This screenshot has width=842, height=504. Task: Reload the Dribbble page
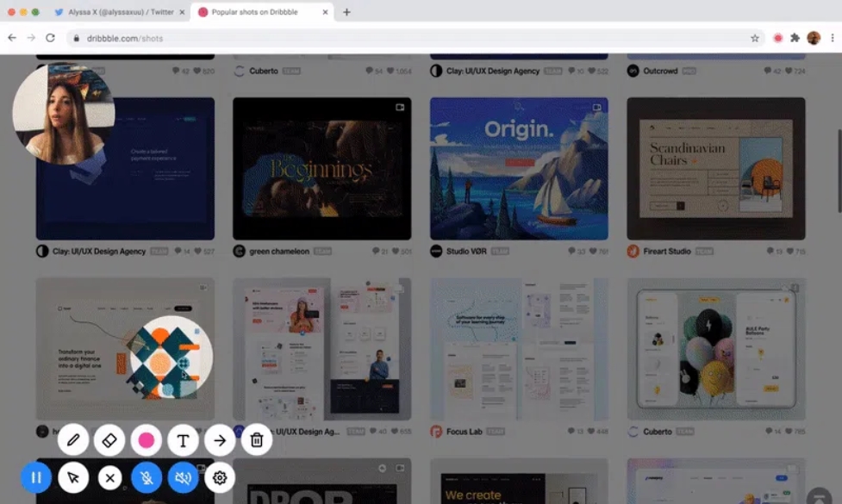pyautogui.click(x=51, y=38)
